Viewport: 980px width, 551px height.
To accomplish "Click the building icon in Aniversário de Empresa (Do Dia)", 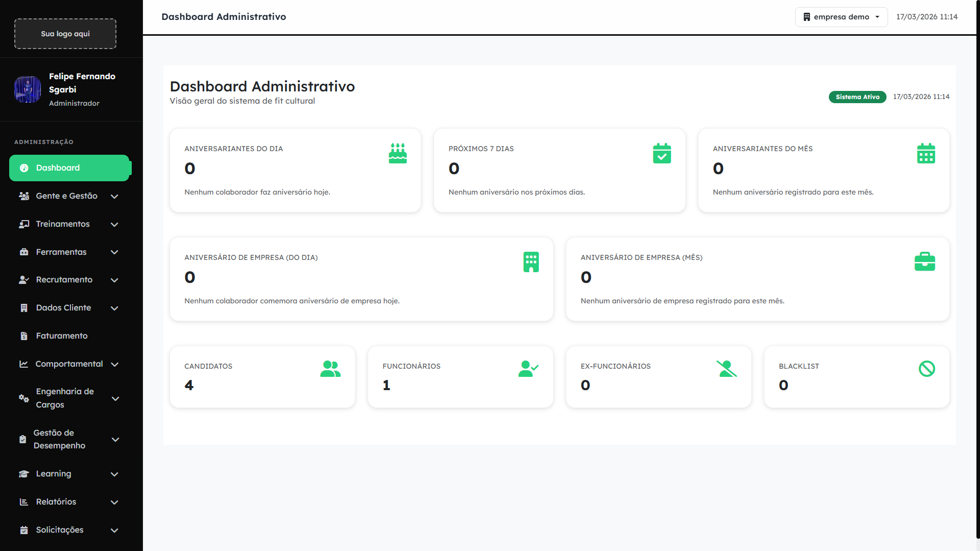I will (531, 262).
